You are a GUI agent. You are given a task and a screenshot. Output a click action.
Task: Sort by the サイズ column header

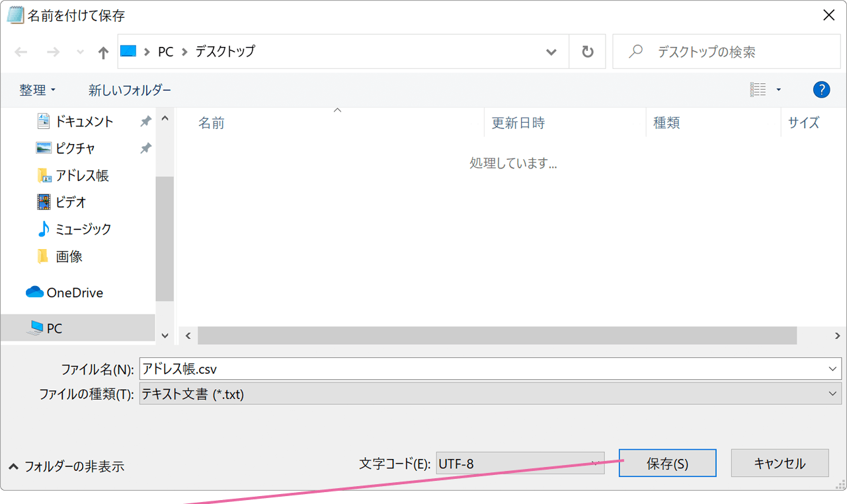[x=804, y=123]
